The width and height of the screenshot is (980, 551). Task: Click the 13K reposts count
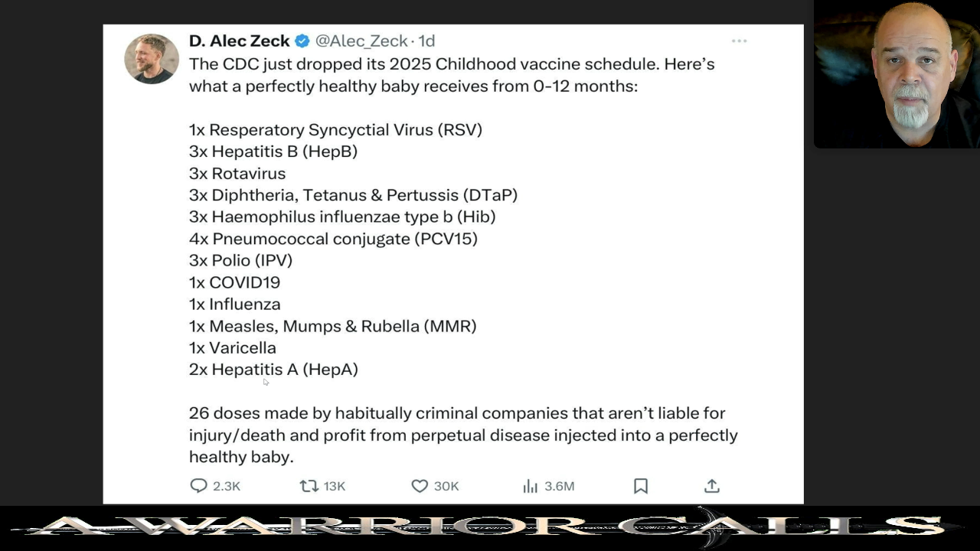335,486
